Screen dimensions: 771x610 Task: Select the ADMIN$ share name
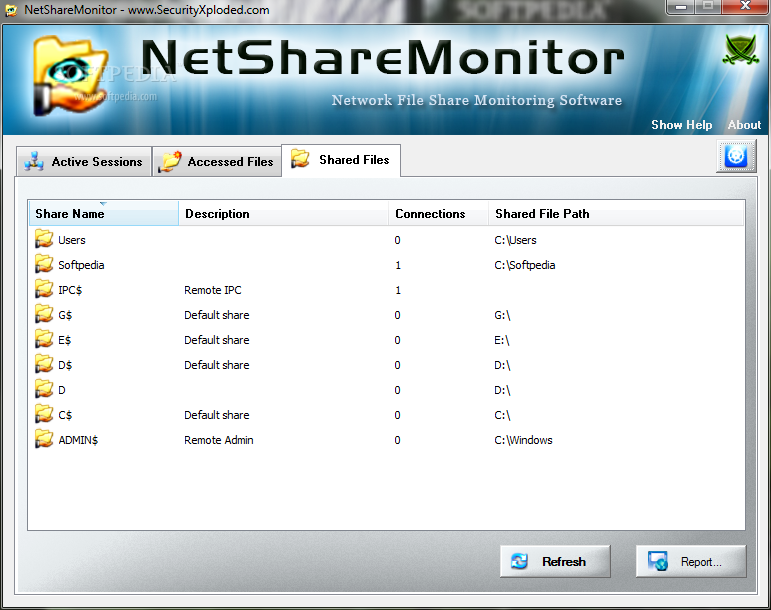point(78,440)
